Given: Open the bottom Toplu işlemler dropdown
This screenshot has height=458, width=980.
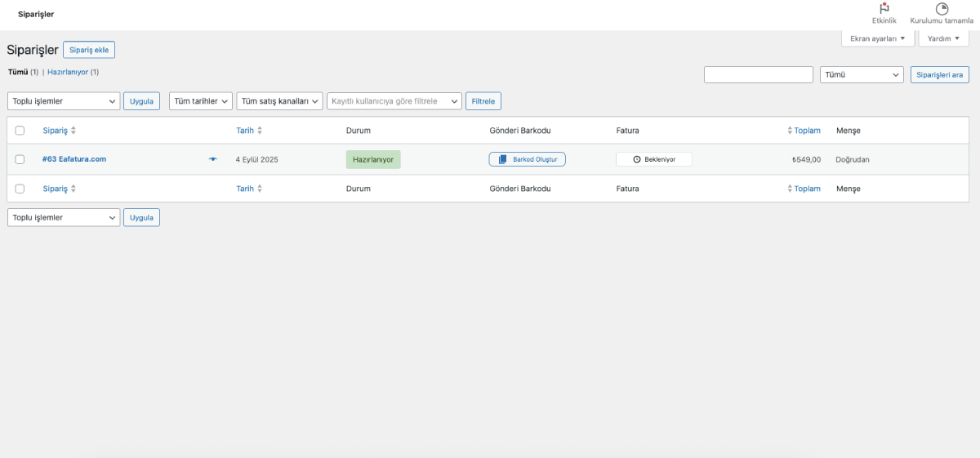Looking at the screenshot, I should 64,217.
